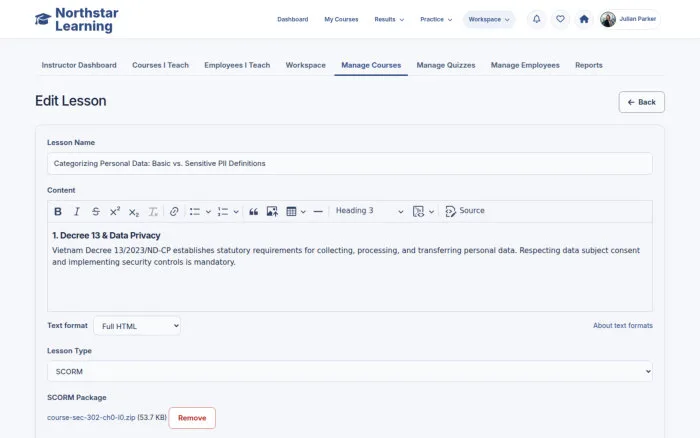This screenshot has height=438, width=700.
Task: Apply subscript formatting
Action: coord(134,212)
